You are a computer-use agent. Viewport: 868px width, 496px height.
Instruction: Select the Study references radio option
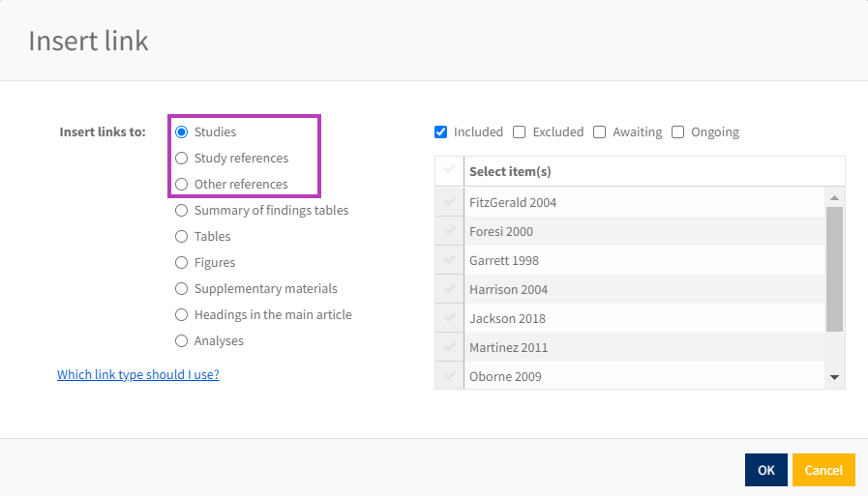click(182, 159)
